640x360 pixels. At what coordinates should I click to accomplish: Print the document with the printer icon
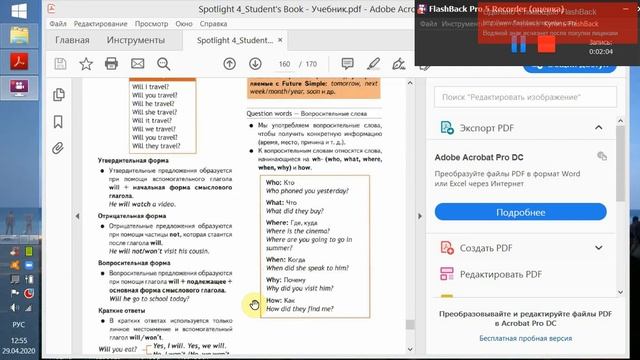(111, 64)
